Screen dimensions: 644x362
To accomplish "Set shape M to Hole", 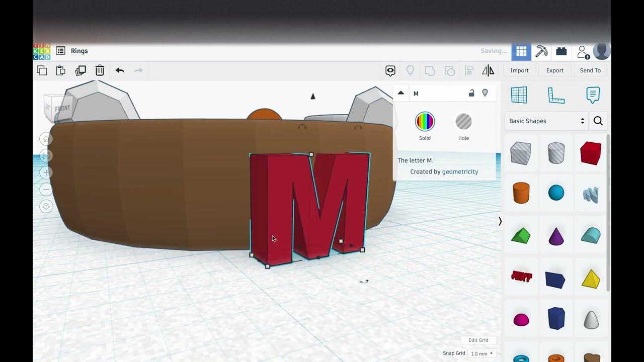I will pyautogui.click(x=463, y=122).
